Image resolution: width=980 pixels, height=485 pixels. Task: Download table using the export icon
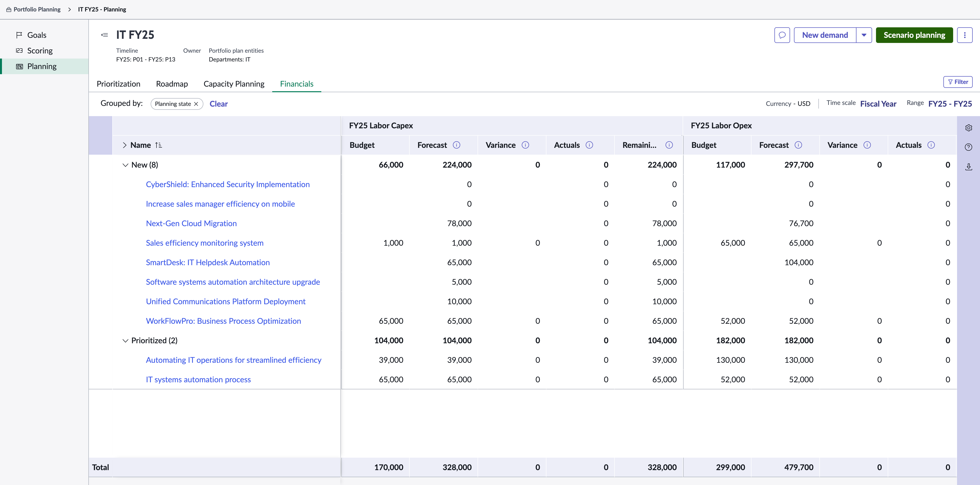(968, 166)
